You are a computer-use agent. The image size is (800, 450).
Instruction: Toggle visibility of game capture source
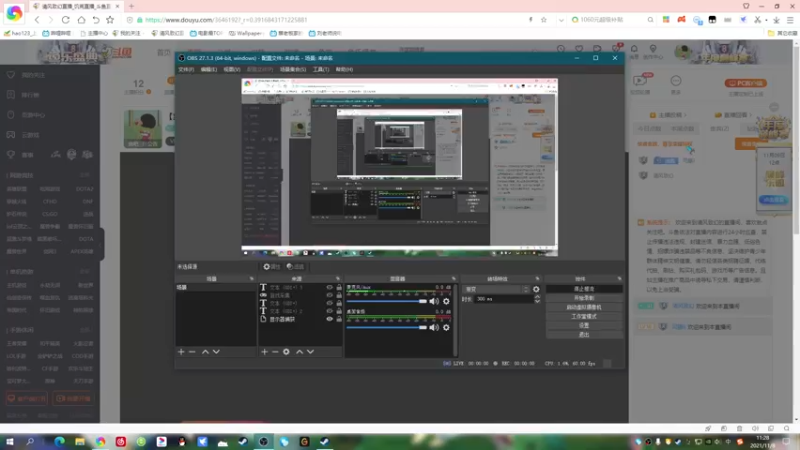coord(330,295)
